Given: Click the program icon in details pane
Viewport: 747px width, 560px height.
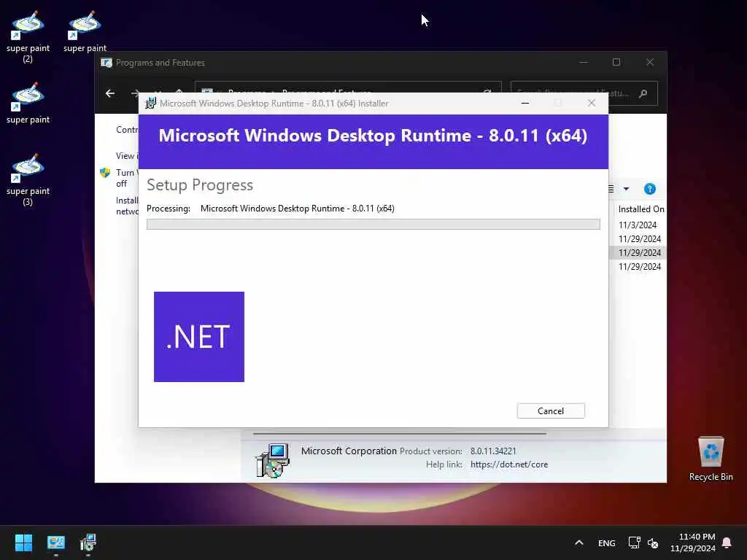Looking at the screenshot, I should click(x=273, y=460).
